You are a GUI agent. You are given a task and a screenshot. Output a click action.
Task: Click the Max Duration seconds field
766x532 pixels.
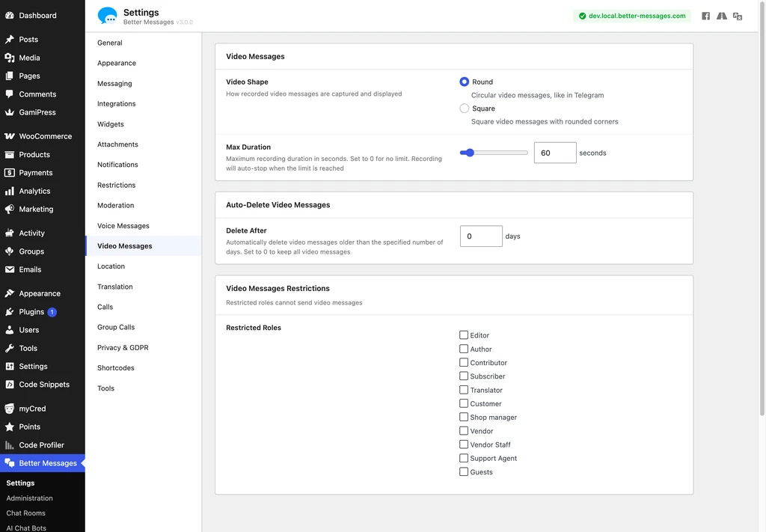(555, 153)
